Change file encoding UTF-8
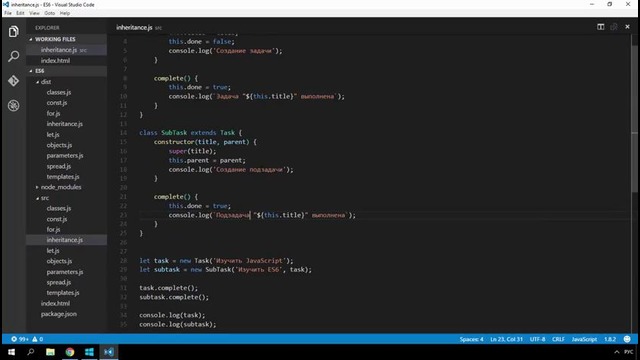 tap(537, 339)
